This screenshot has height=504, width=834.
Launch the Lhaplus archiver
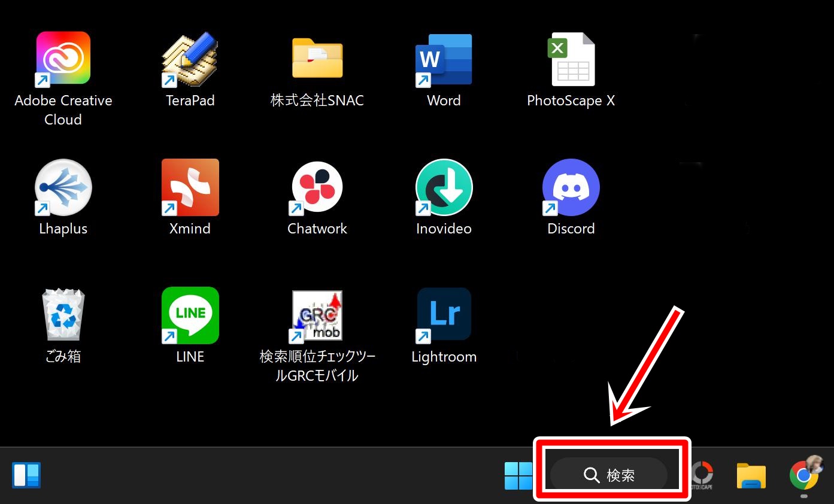63,187
